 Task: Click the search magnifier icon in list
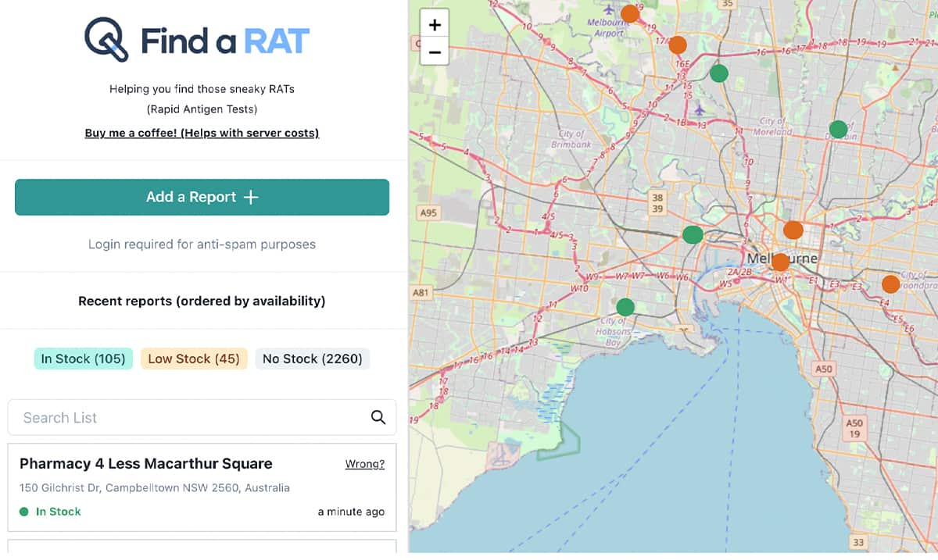378,417
